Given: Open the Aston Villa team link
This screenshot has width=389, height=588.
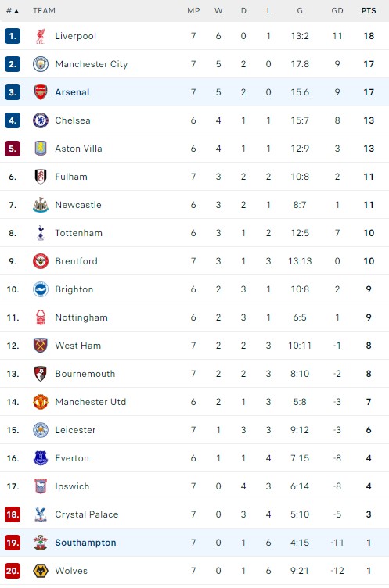Looking at the screenshot, I should tap(78, 149).
